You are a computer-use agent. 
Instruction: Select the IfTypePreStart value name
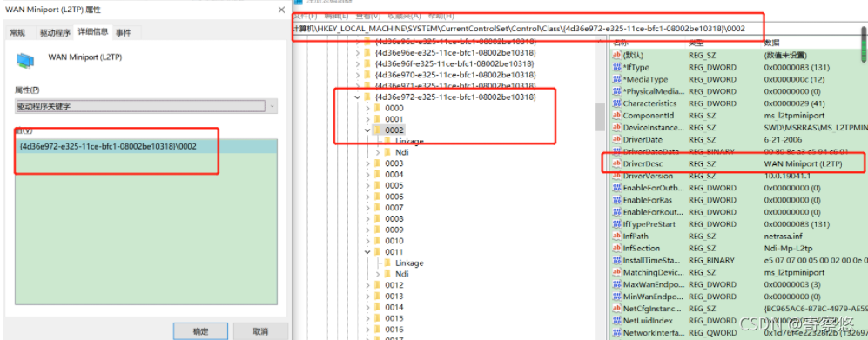click(649, 224)
